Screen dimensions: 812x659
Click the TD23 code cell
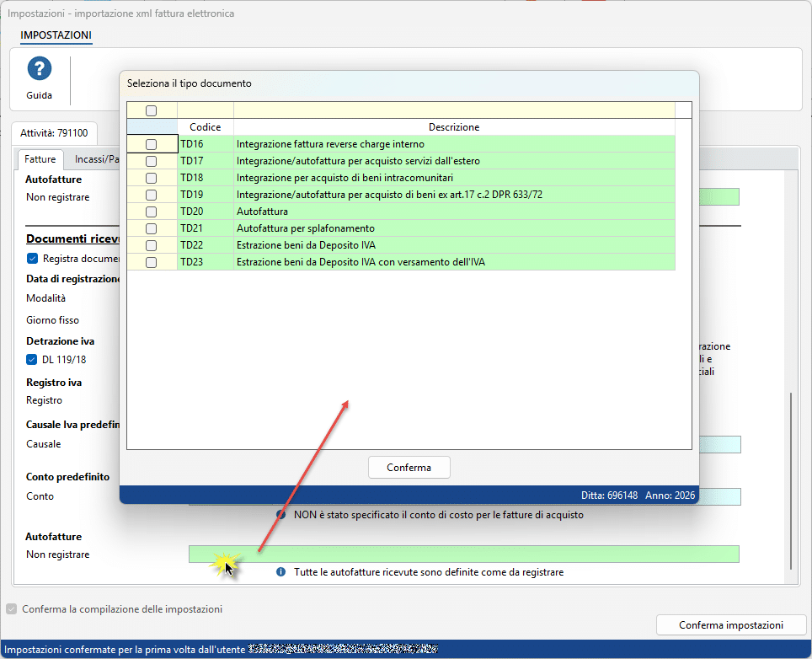[x=206, y=262]
